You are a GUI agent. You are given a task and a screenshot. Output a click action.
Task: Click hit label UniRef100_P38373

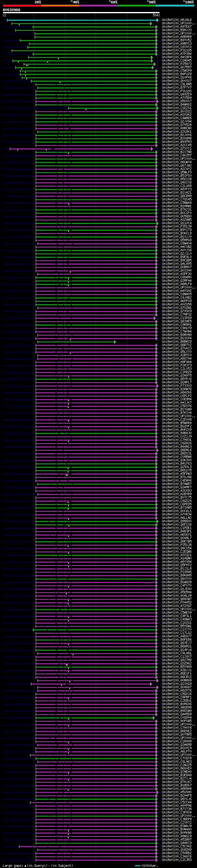(176, 365)
